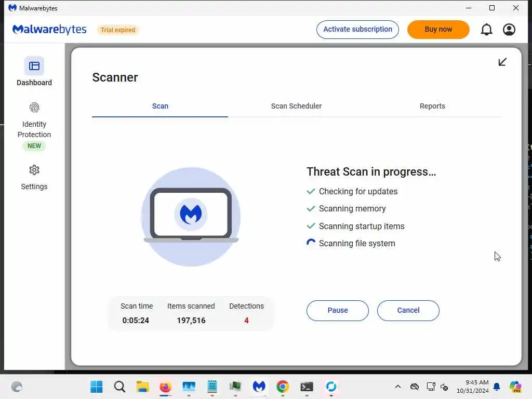Switch to the Scan Scheduler tab
532x399 pixels.
(296, 106)
